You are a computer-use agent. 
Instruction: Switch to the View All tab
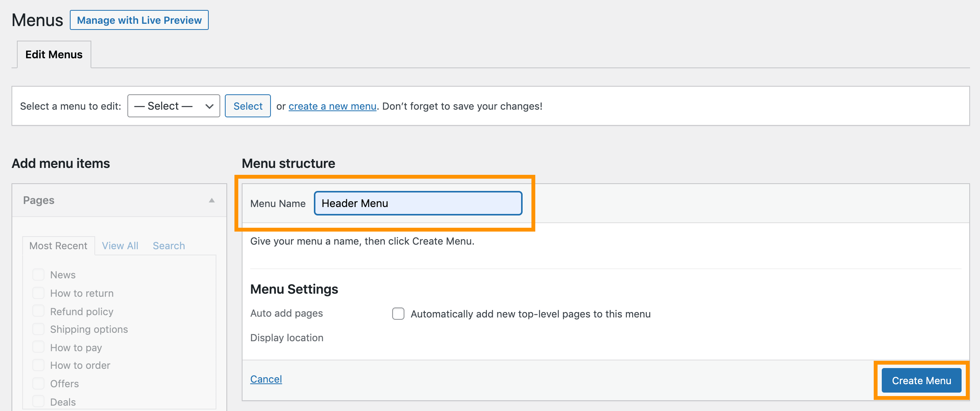pos(120,246)
